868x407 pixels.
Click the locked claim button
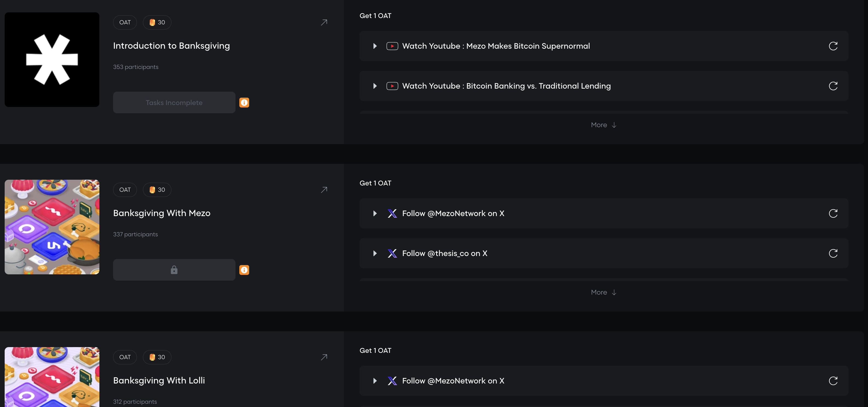pyautogui.click(x=174, y=270)
